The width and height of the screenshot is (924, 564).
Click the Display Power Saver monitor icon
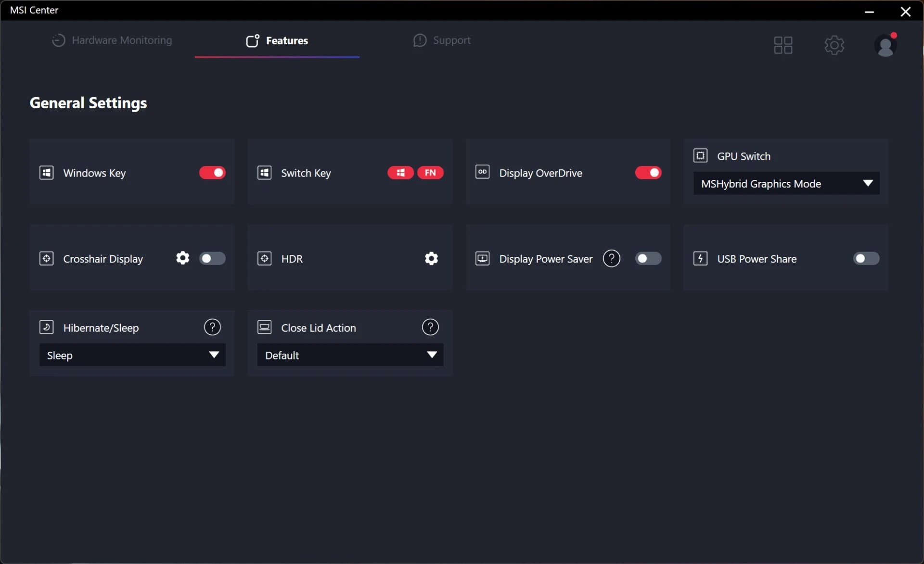[x=482, y=258]
